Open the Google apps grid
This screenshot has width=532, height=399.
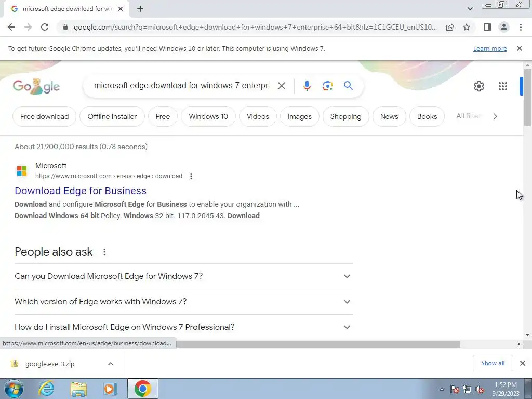(503, 86)
